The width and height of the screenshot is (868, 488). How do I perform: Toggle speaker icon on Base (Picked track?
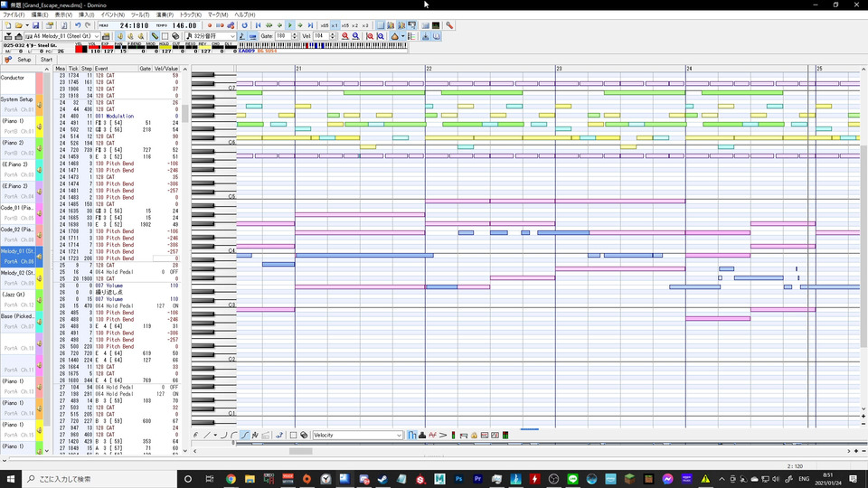(39, 322)
